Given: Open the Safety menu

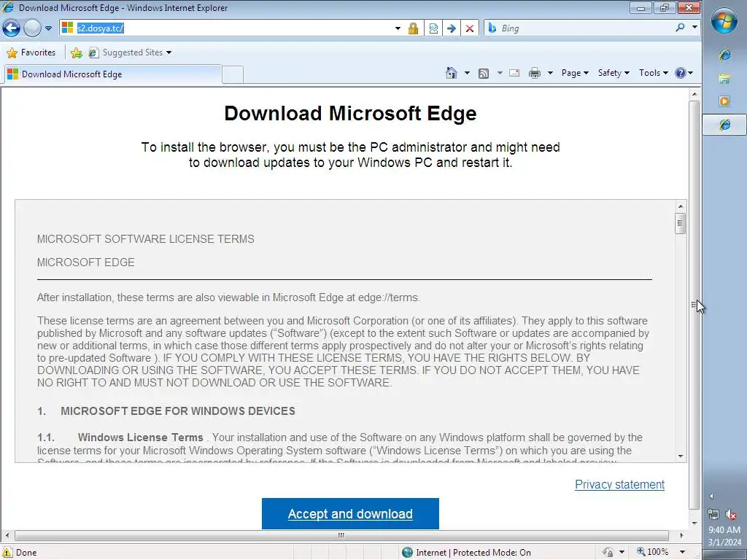Looking at the screenshot, I should (614, 73).
